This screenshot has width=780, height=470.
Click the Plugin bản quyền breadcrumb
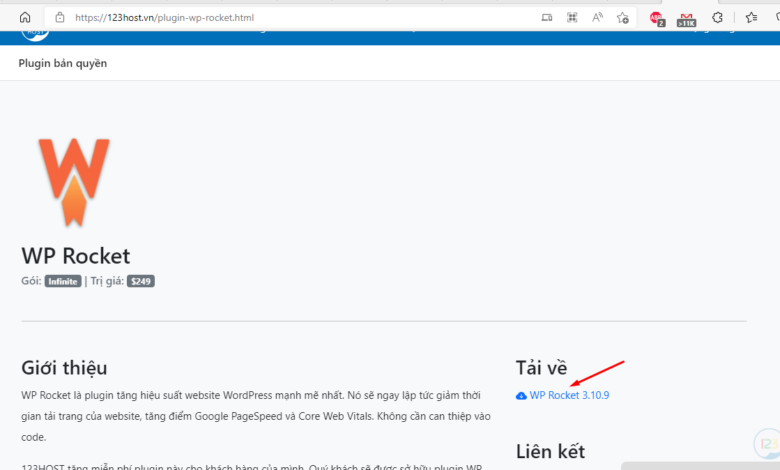(x=63, y=63)
